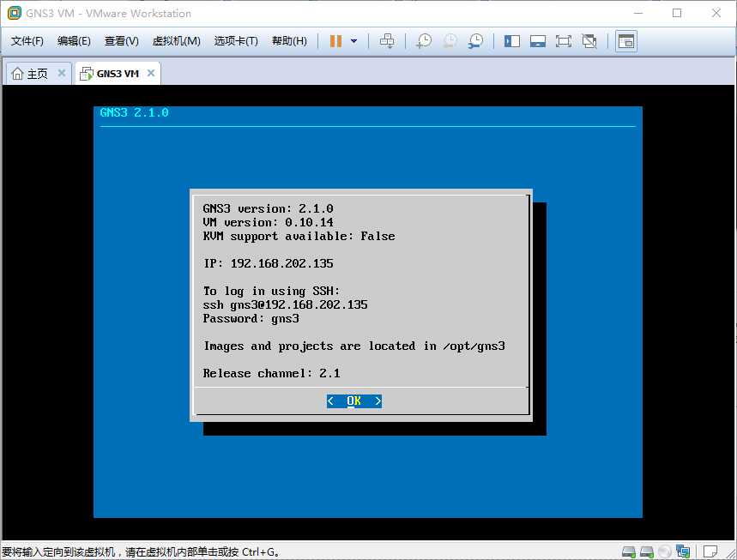Click the 'GNS3 2.1.0' console header text
737x560 pixels.
click(135, 112)
